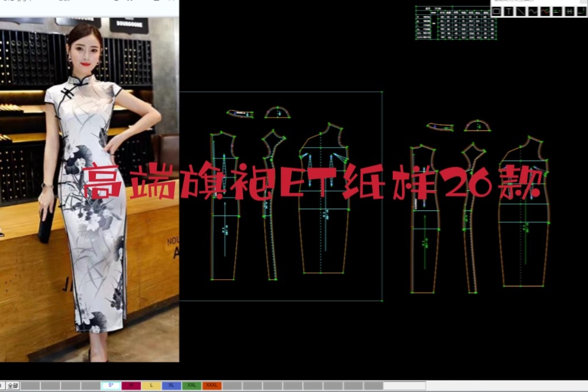Select the T-shaped perpendicular tool
588x392 pixels.
click(x=509, y=11)
